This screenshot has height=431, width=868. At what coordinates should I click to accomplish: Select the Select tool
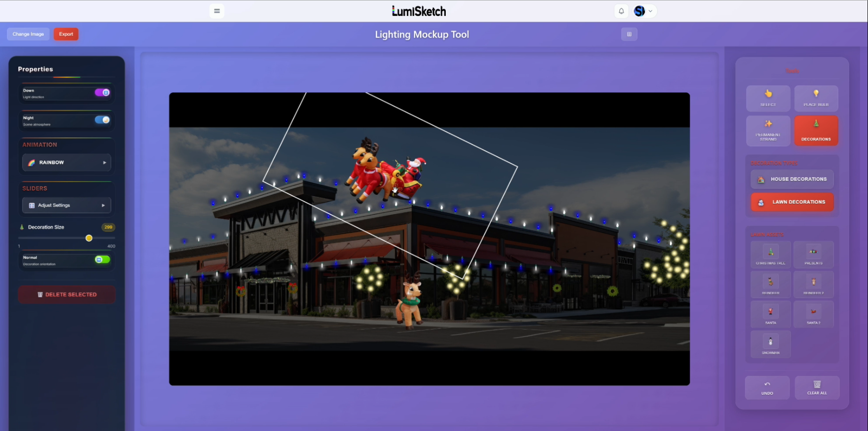pyautogui.click(x=768, y=98)
